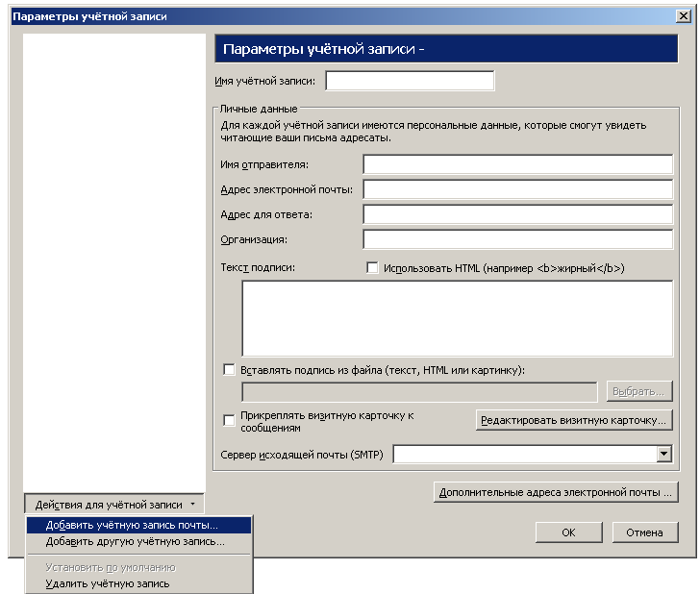The image size is (700, 594).
Task: Click Дополнительные адреса электронной почты button
Action: 556,492
